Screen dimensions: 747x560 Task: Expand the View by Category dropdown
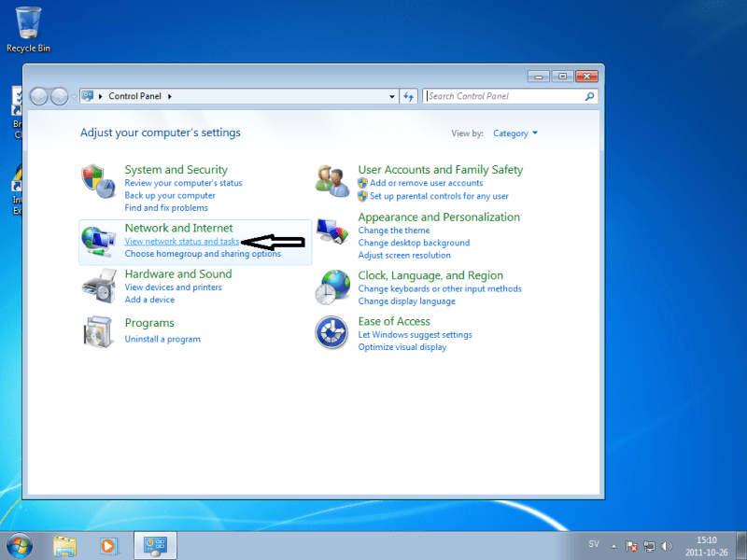[x=515, y=133]
